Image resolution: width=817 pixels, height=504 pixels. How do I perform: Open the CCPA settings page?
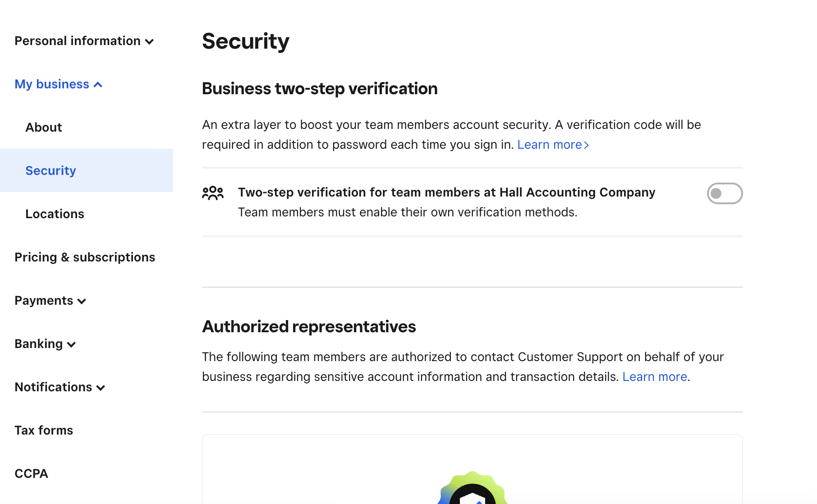click(31, 473)
